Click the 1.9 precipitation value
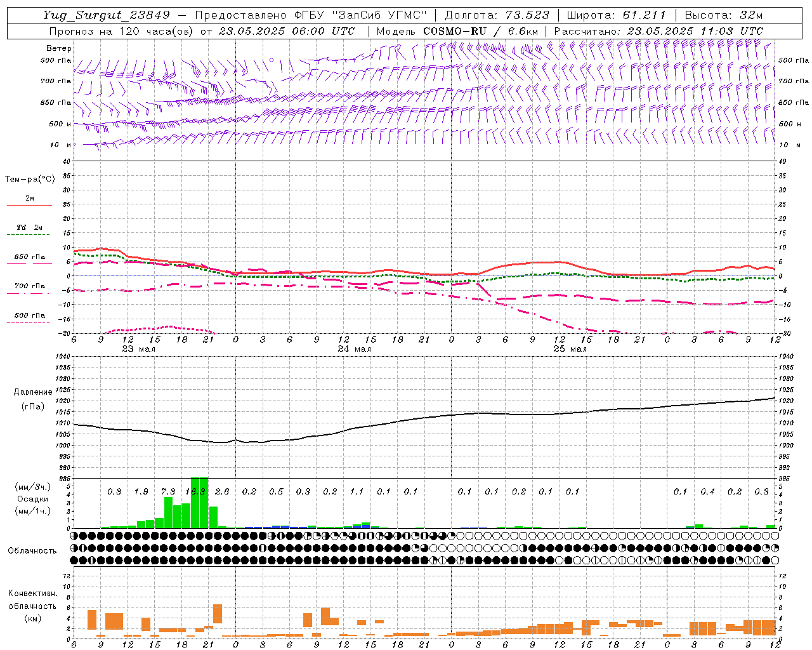 [141, 492]
